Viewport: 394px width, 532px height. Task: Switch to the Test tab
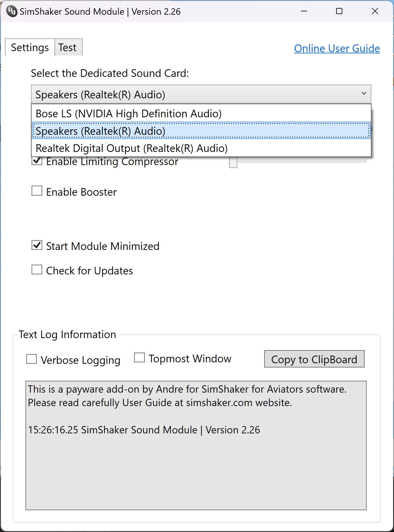coord(68,47)
